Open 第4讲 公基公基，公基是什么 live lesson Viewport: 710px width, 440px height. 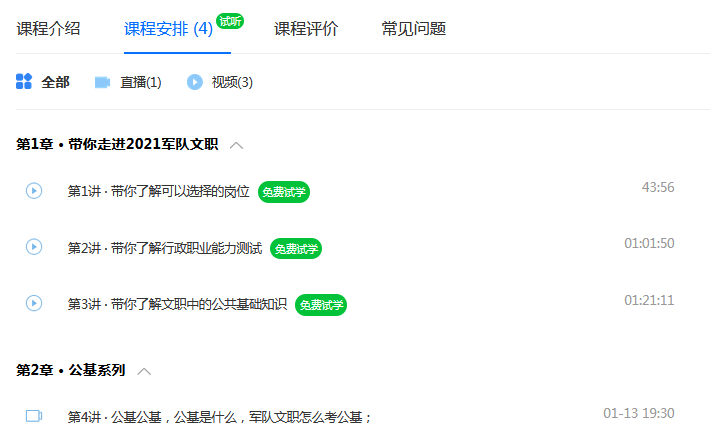tap(220, 417)
